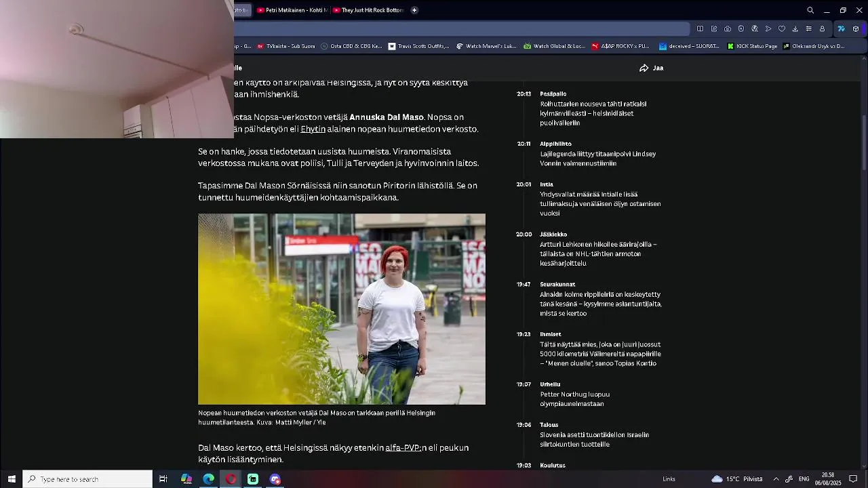Open Oleksandr Usyk bookmark
This screenshot has width=868, height=488.
pyautogui.click(x=814, y=46)
